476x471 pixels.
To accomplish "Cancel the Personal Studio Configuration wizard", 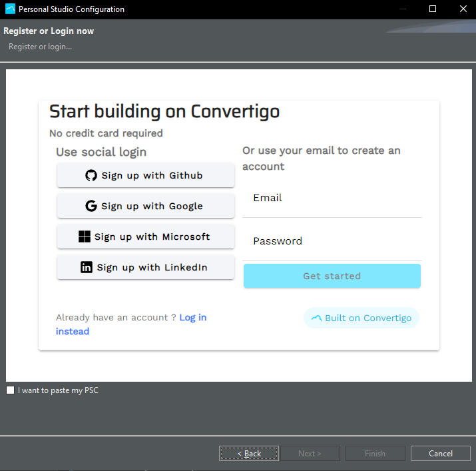I will coord(440,454).
